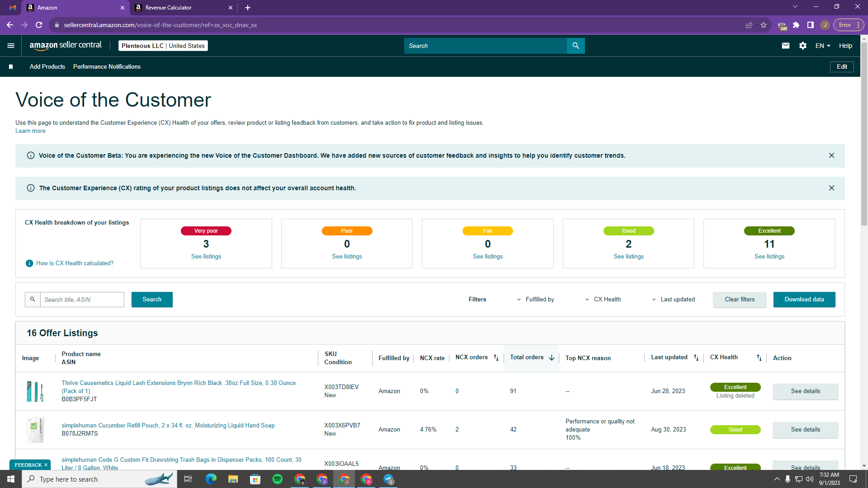Open the Help menu

click(845, 46)
